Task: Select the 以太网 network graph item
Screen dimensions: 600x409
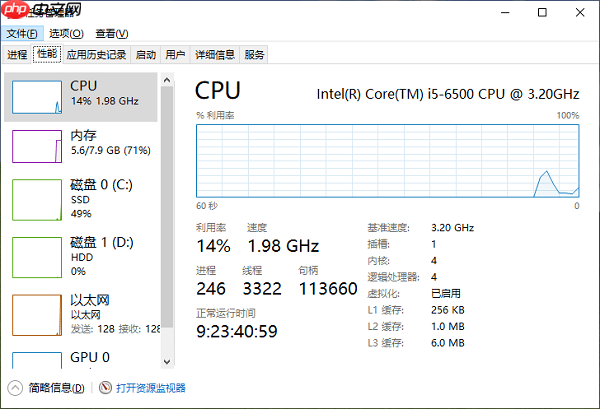Action: click(37, 315)
